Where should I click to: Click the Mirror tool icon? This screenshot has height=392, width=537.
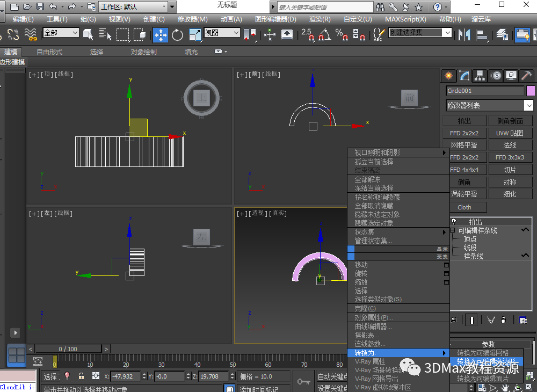click(463, 35)
